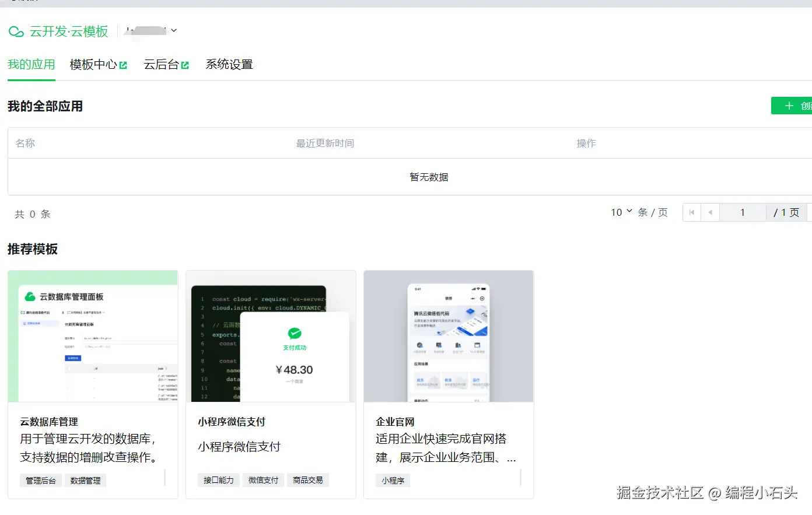Select the 企业官网 template title

395,422
